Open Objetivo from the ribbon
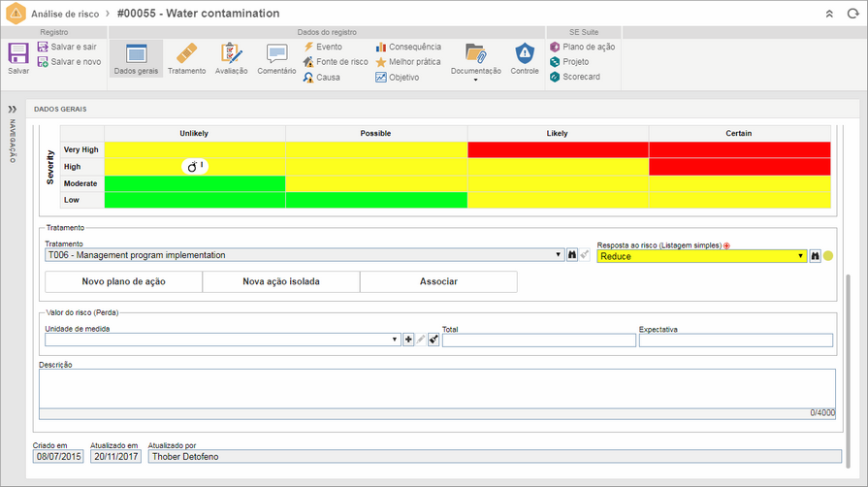 click(x=398, y=77)
